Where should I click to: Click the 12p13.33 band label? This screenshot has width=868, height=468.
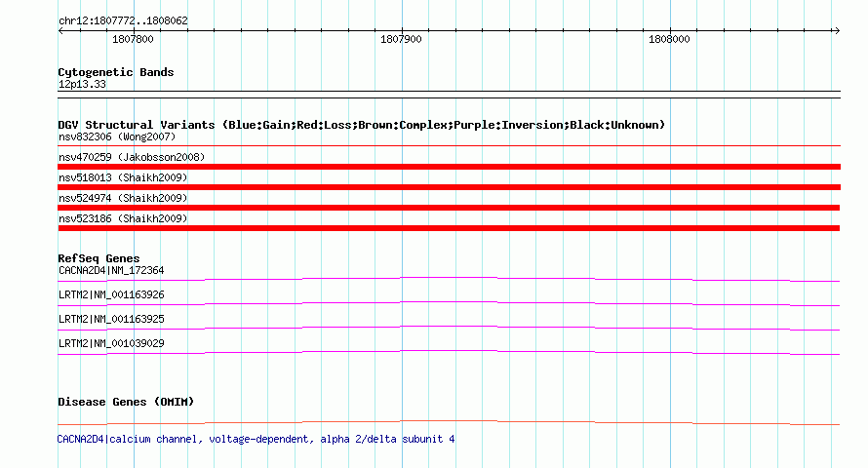pyautogui.click(x=82, y=84)
